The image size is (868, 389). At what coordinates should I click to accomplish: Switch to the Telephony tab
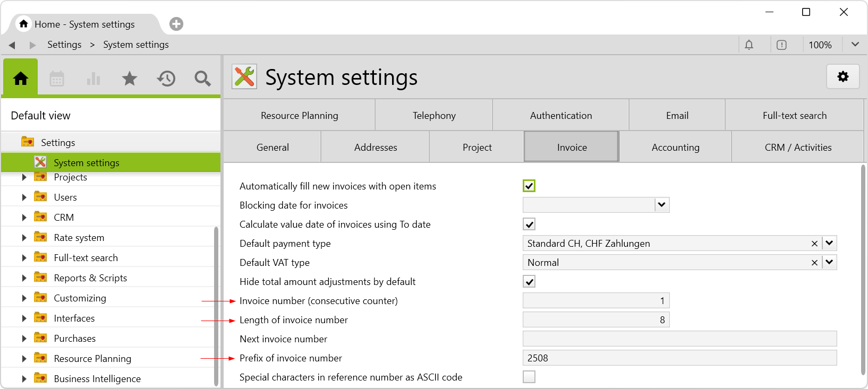coord(434,116)
